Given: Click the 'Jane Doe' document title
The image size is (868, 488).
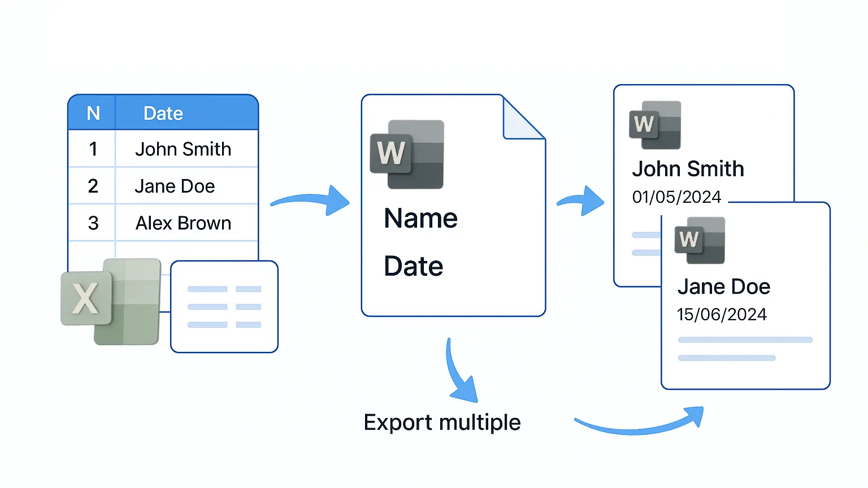Looking at the screenshot, I should click(724, 287).
